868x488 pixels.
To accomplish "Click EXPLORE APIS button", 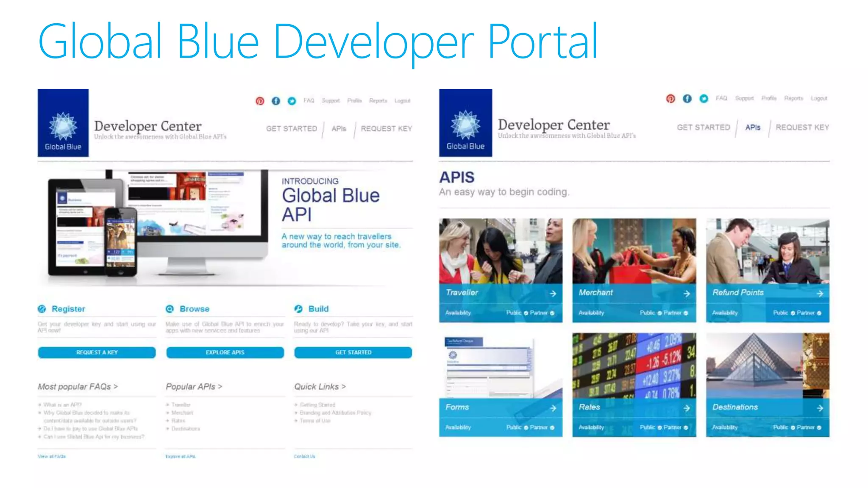I will click(x=225, y=352).
